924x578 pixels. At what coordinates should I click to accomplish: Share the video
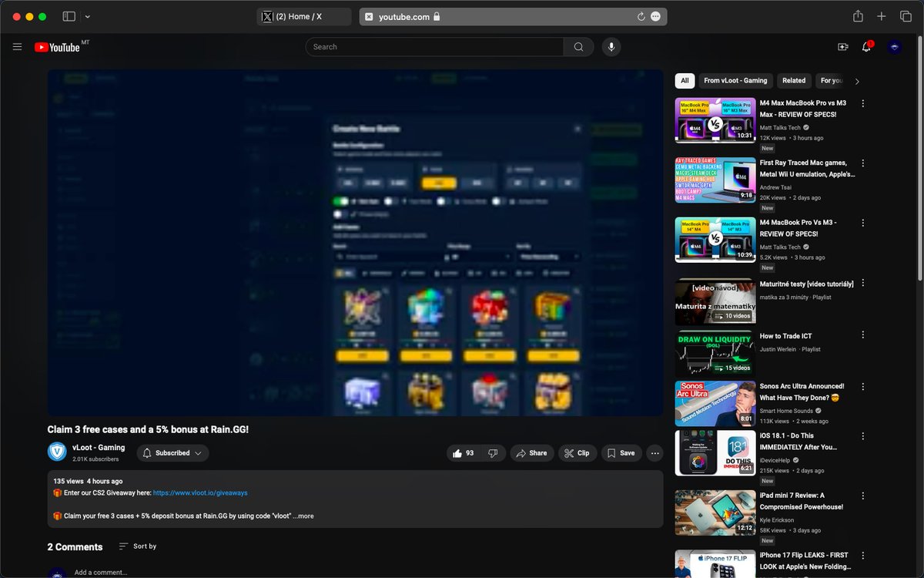[532, 453]
